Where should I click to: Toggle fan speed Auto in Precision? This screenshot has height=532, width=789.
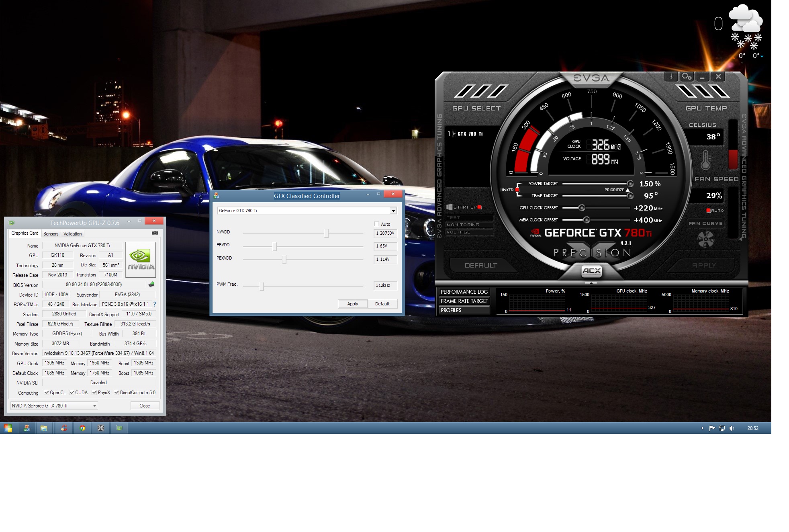click(708, 210)
